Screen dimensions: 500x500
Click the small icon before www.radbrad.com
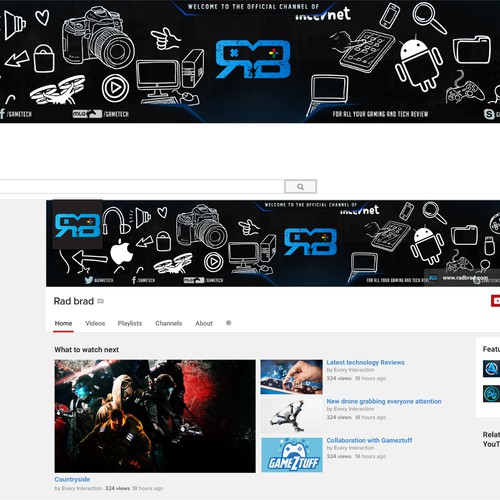pos(433,278)
